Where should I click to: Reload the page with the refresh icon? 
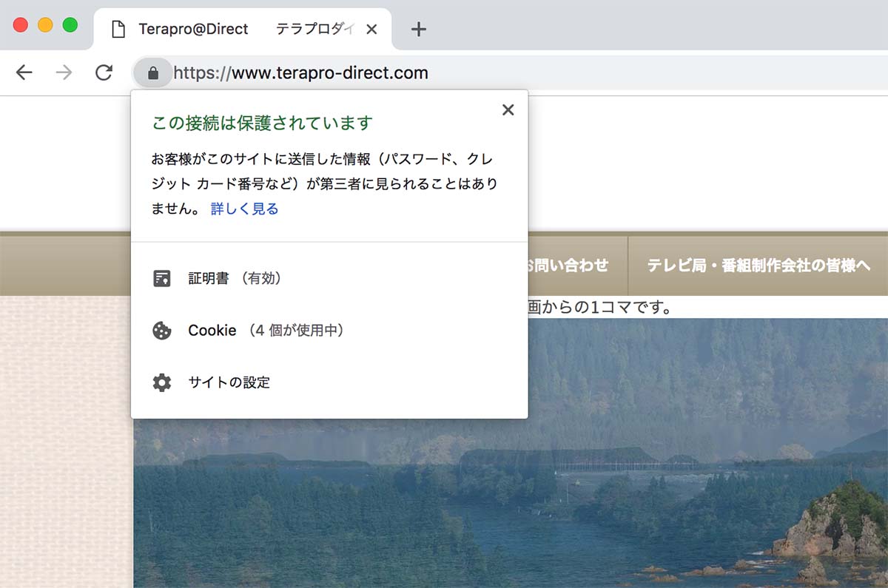(x=104, y=72)
